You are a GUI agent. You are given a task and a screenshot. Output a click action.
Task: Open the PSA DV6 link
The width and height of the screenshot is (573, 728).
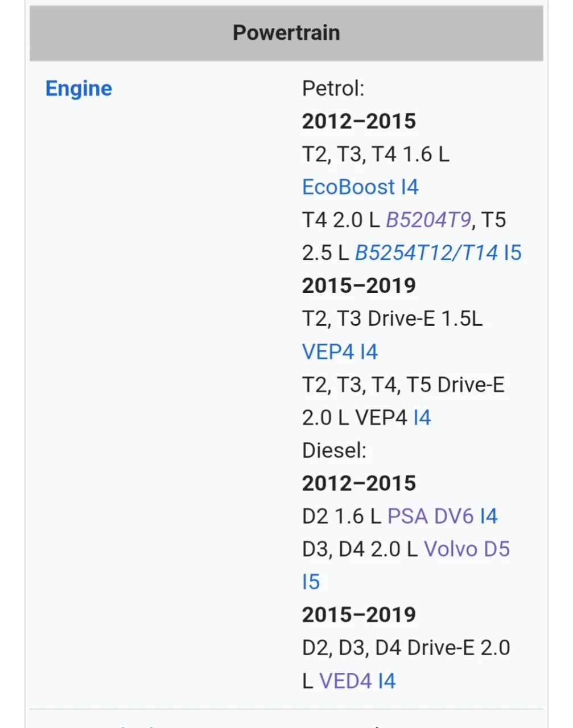point(430,516)
